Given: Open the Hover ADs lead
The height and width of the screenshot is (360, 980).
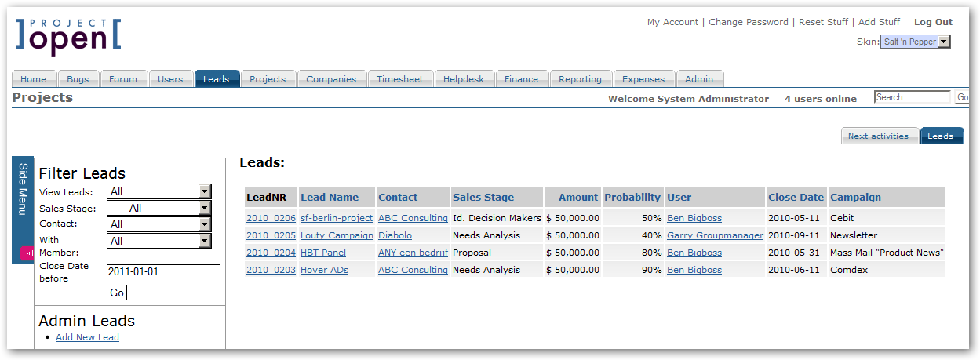Looking at the screenshot, I should [x=324, y=270].
